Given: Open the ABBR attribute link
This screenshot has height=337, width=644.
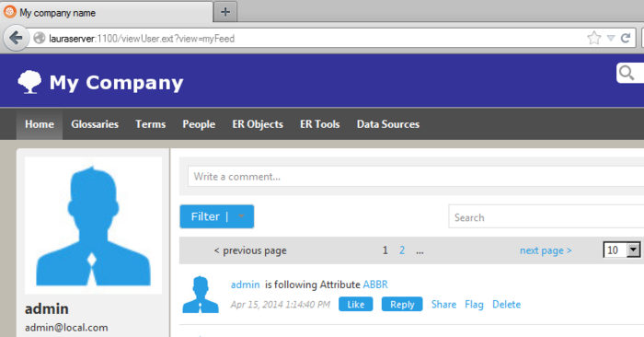Looking at the screenshot, I should tap(375, 285).
